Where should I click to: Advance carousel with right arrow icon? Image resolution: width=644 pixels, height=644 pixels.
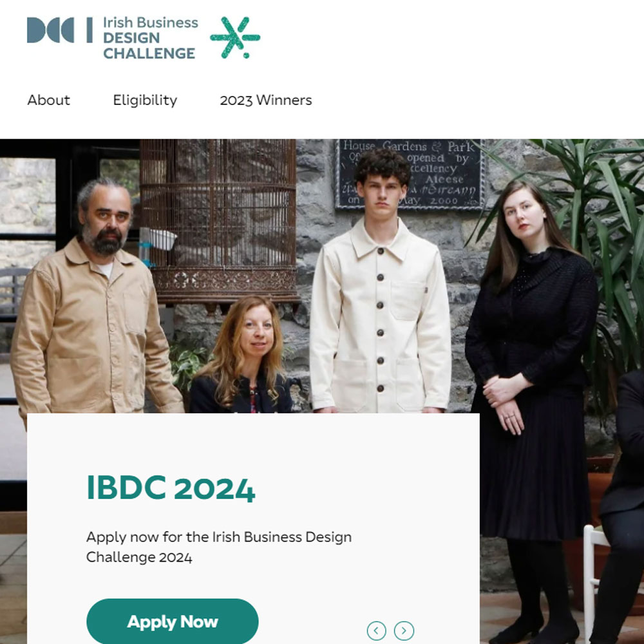[404, 630]
